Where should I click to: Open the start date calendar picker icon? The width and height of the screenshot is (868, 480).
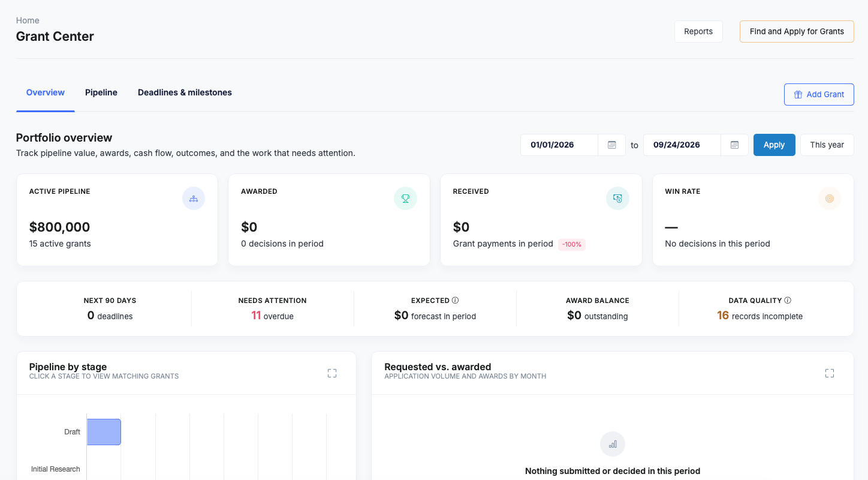click(611, 145)
